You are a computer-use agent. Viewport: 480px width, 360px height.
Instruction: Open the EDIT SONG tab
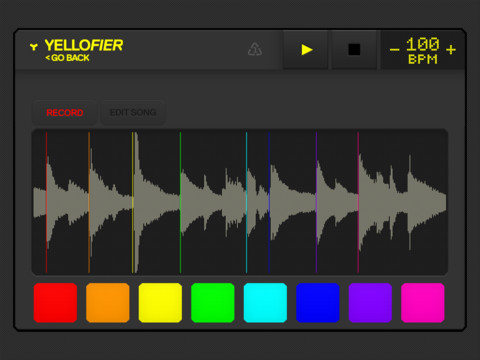click(133, 113)
